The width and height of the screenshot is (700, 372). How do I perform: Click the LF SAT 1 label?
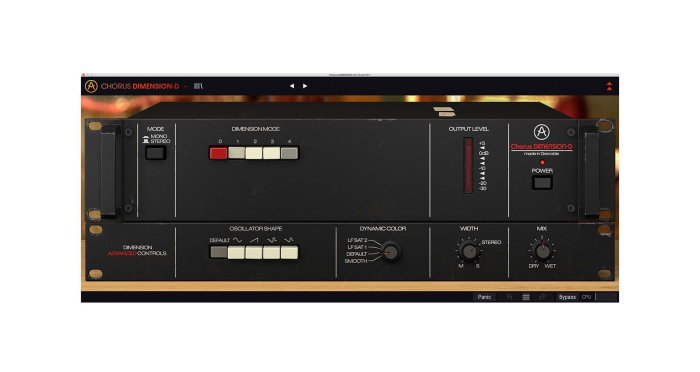tap(357, 247)
